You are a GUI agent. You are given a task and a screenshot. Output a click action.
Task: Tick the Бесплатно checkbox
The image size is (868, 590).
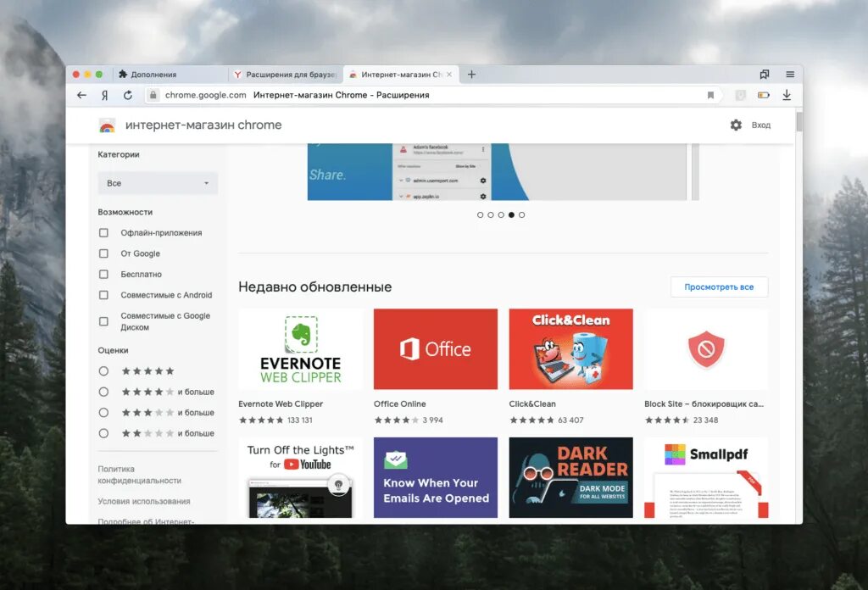coord(103,275)
